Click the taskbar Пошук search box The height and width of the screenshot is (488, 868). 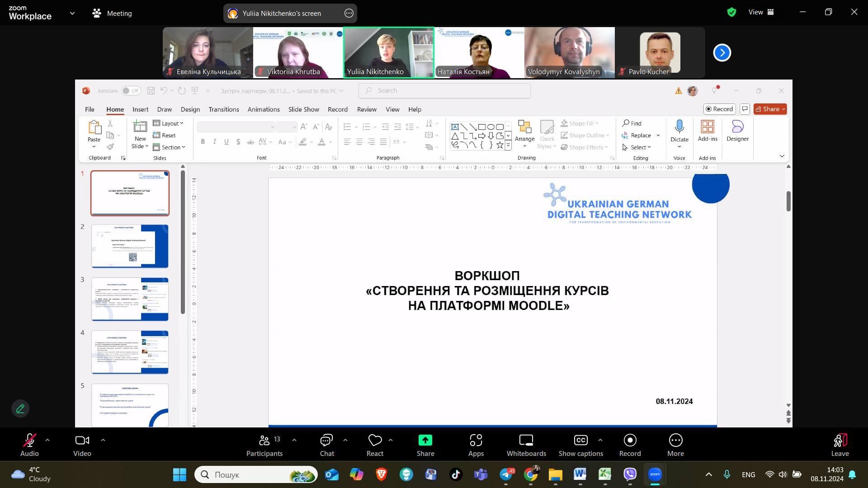pos(256,474)
